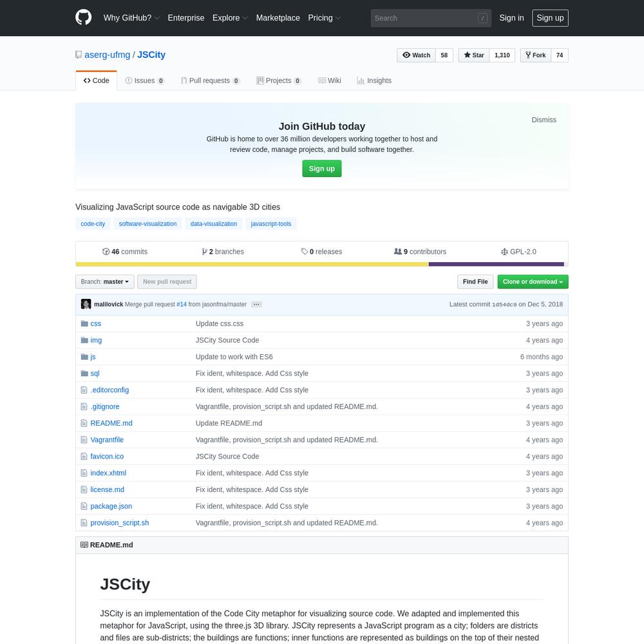Click Marketplace in the top navigation
This screenshot has height=644, width=644.
278,17
